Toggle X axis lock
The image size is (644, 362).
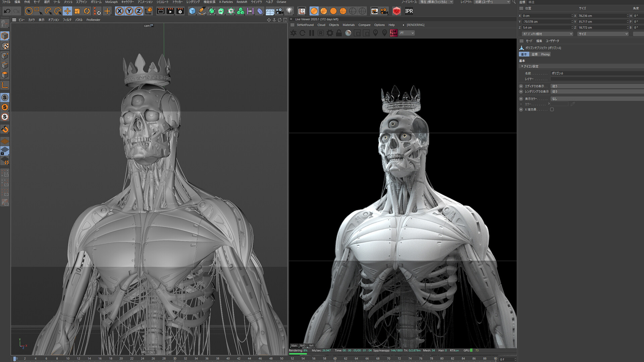click(x=119, y=11)
